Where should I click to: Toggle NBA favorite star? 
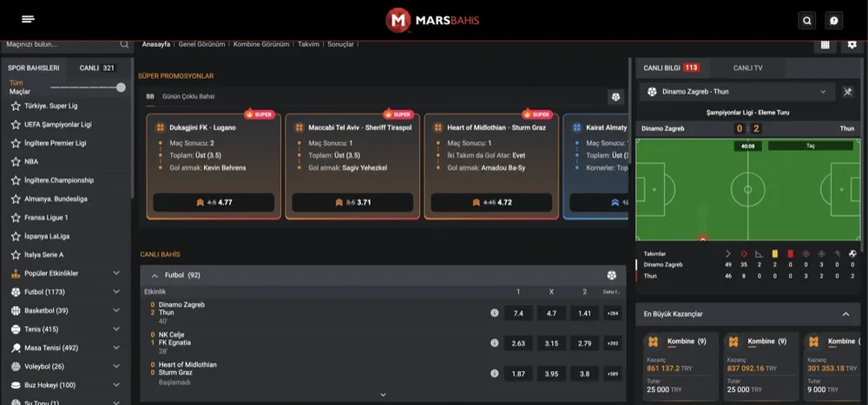pyautogui.click(x=16, y=161)
